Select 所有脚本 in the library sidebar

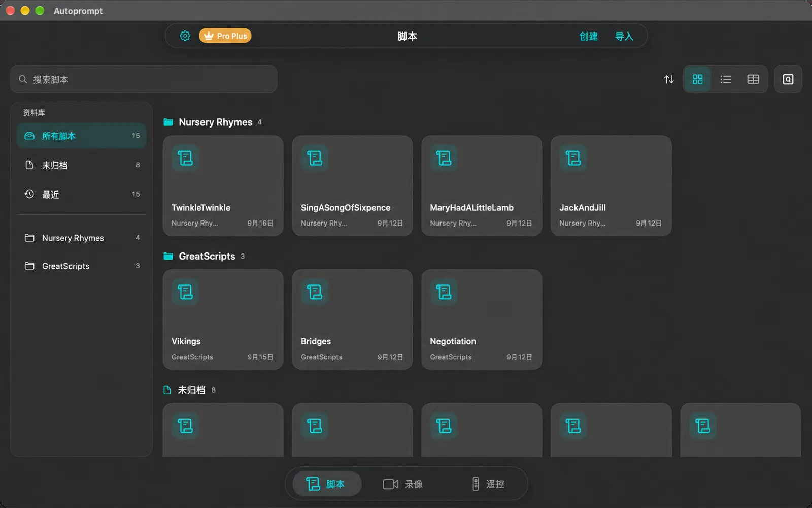coord(82,136)
